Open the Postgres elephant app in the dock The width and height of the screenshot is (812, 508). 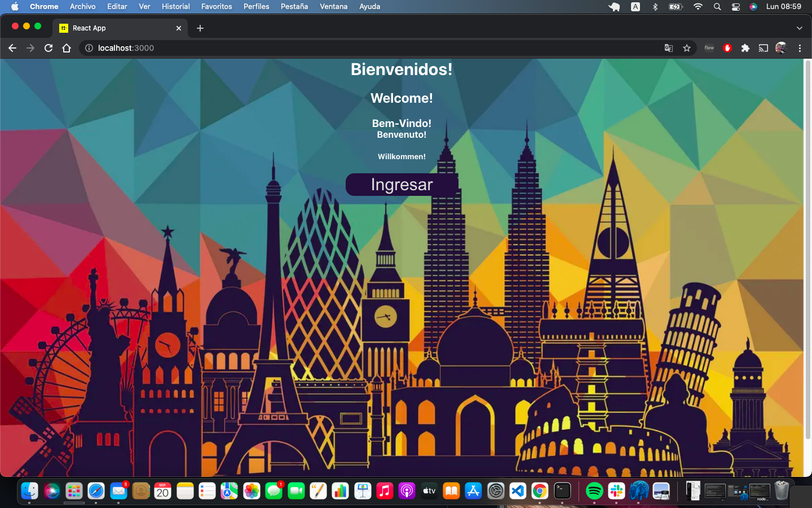[x=638, y=491]
